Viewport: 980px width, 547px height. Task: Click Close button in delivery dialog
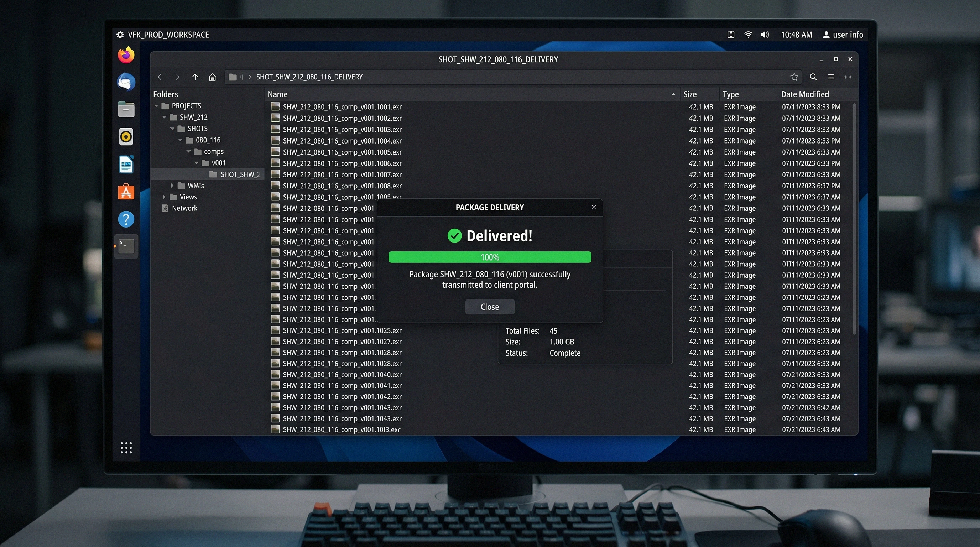[x=490, y=307]
